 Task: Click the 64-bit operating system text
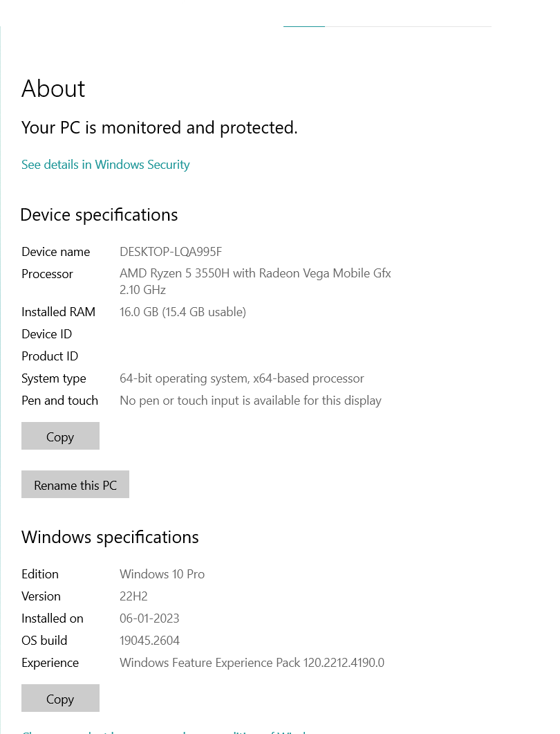241,378
